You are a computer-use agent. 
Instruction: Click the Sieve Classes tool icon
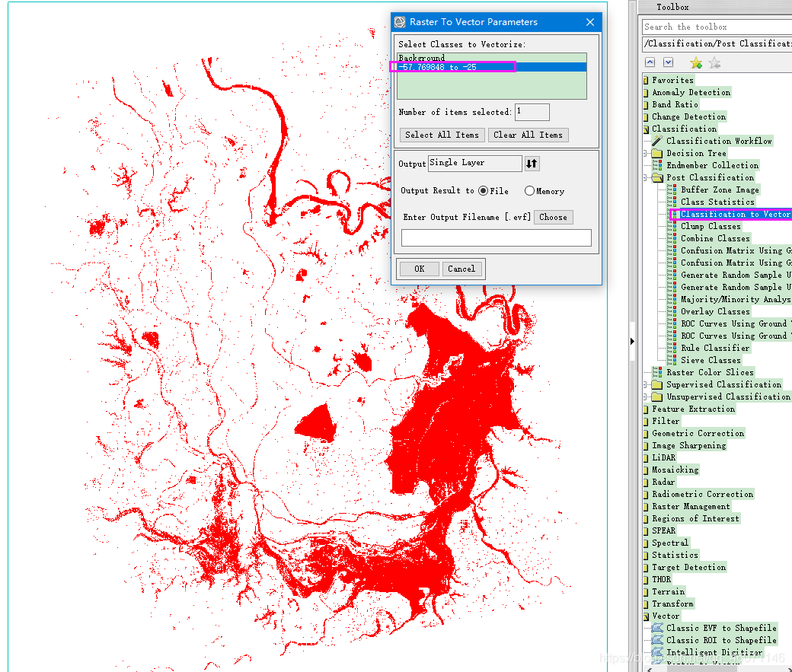[672, 360]
